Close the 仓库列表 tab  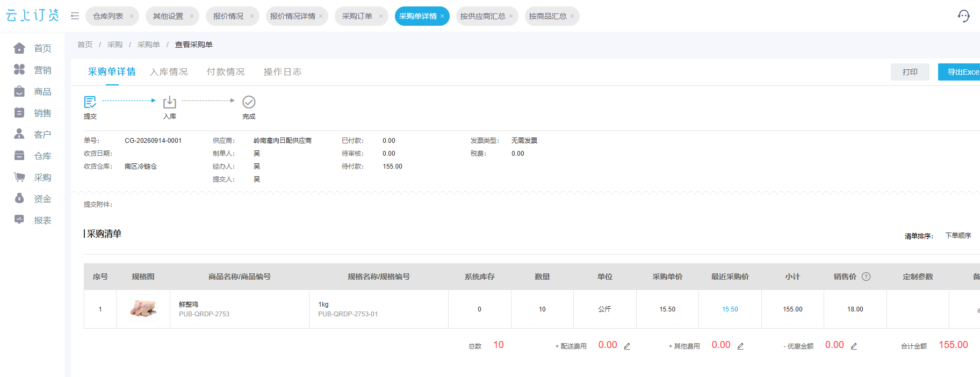click(x=132, y=16)
